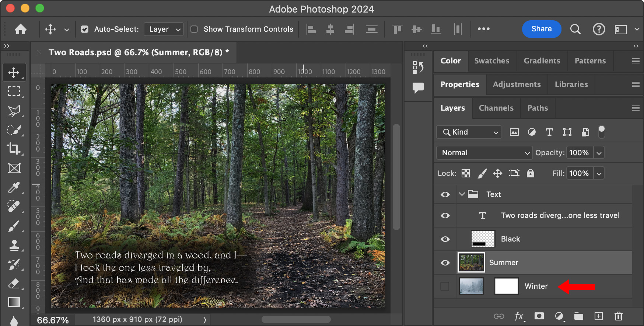Hide the Black layer visibility eye
The image size is (644, 326).
pyautogui.click(x=445, y=239)
